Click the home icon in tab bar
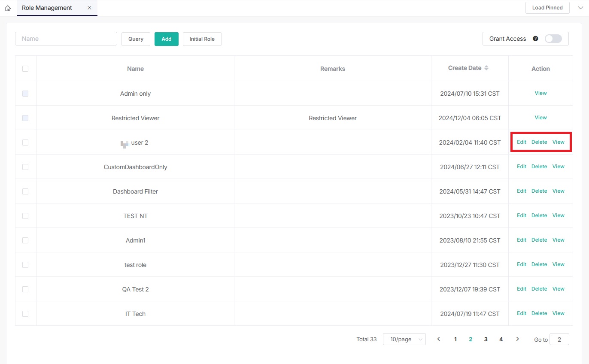The width and height of the screenshot is (589, 364). (8, 8)
